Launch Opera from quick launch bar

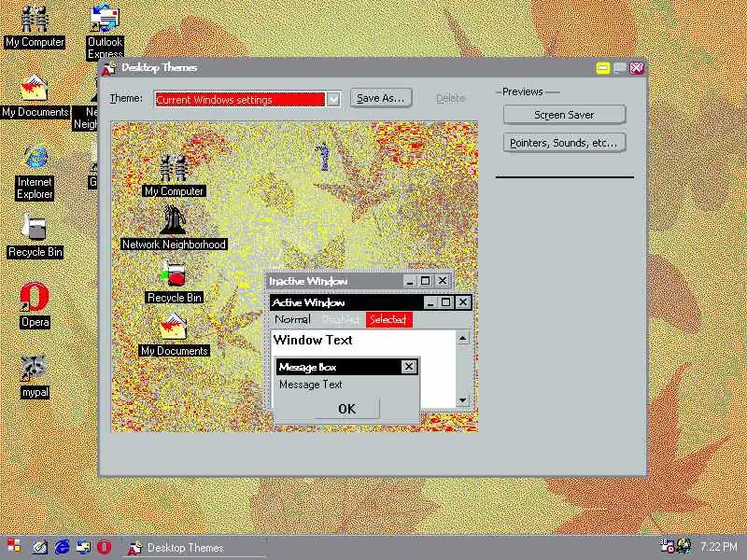[105, 547]
